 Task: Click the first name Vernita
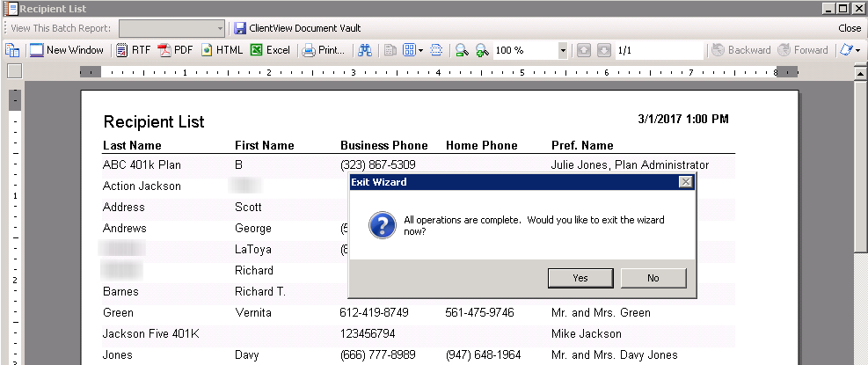(x=253, y=312)
